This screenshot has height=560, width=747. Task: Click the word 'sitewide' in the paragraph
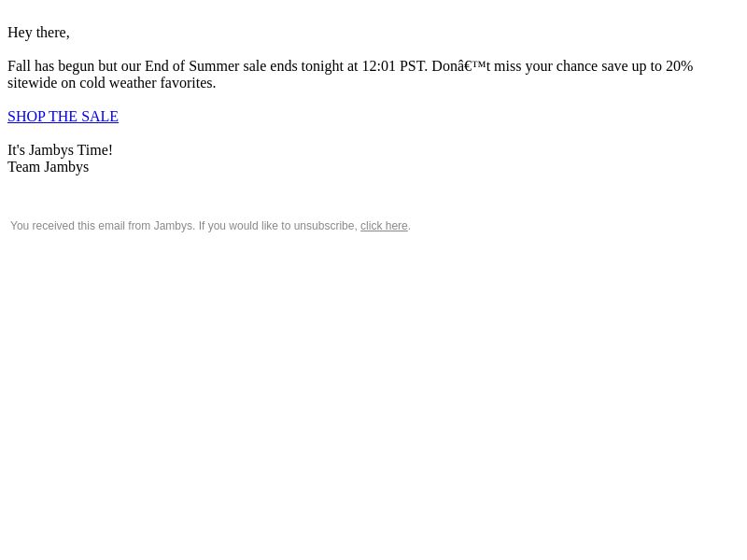[x=32, y=83]
